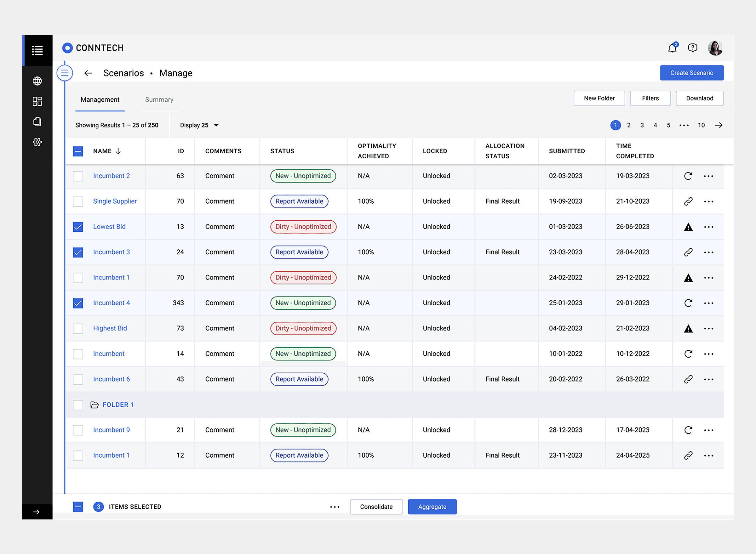756x554 pixels.
Task: Click the refresh icon on the Incumbent 2 row
Action: tap(688, 176)
